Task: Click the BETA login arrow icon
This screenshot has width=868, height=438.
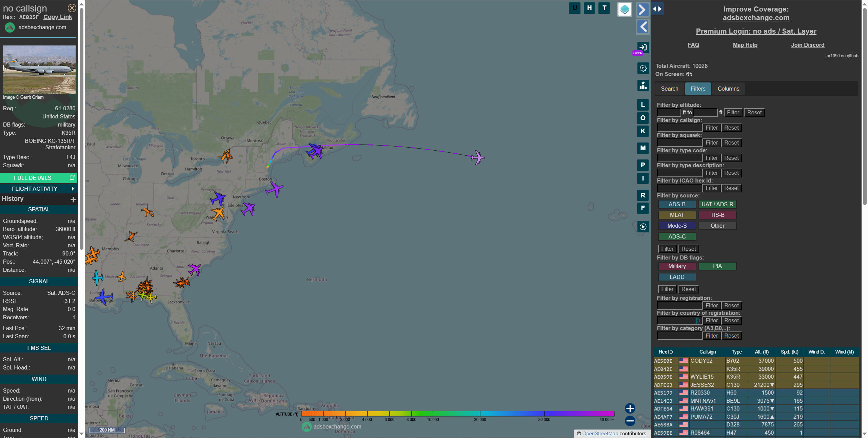Action: (643, 47)
